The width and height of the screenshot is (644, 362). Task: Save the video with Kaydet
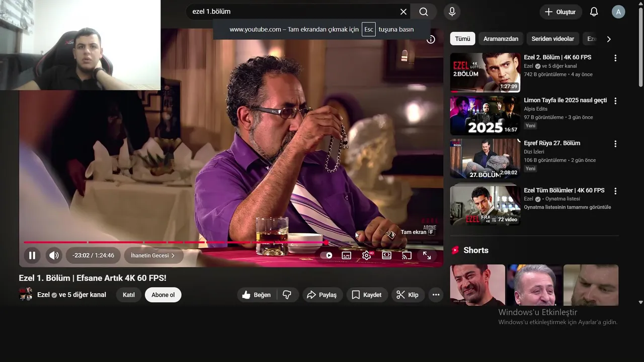point(367,295)
